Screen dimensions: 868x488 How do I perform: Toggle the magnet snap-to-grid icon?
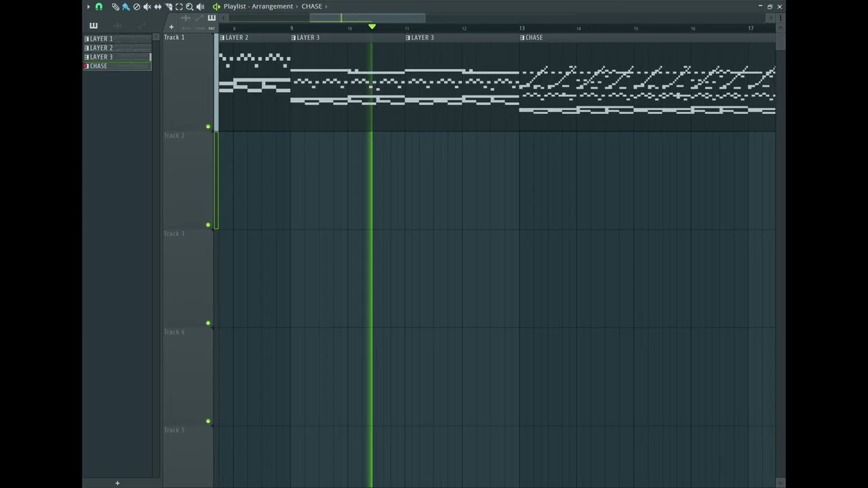tap(99, 6)
